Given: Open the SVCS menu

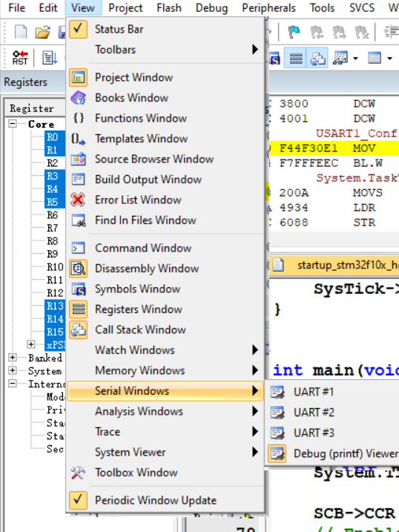Looking at the screenshot, I should pos(362,7).
